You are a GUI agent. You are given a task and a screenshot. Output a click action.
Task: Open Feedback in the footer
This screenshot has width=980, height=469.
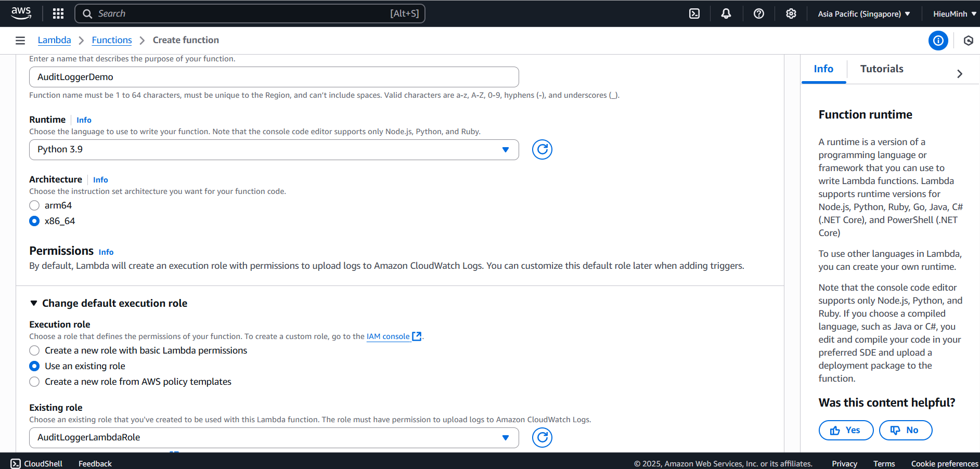click(x=95, y=463)
